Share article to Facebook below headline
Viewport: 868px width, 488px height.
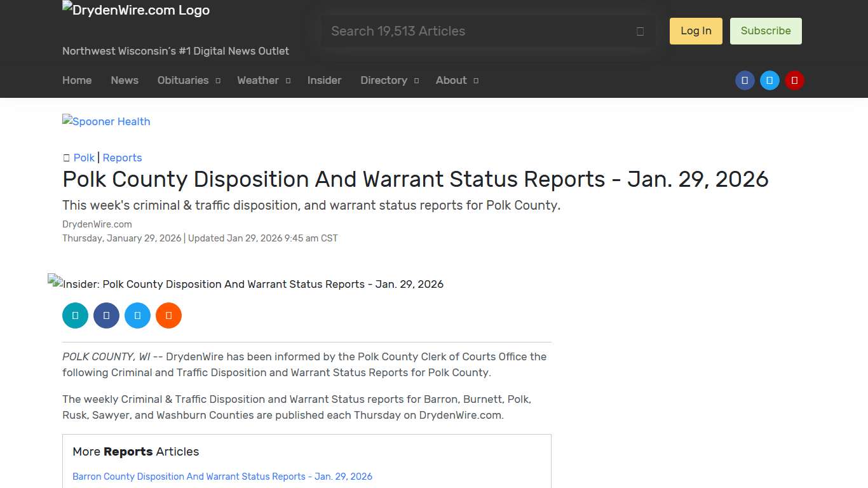click(x=106, y=315)
